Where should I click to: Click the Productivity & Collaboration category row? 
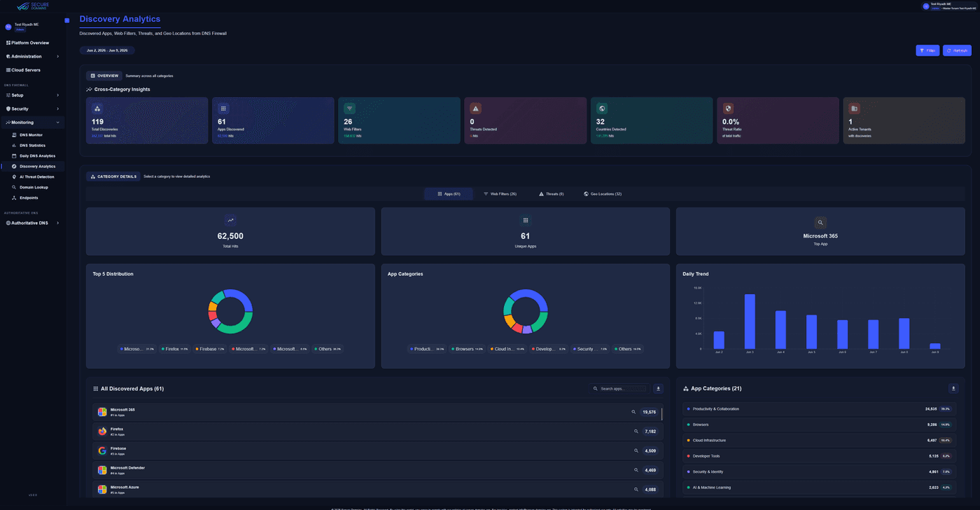820,409
